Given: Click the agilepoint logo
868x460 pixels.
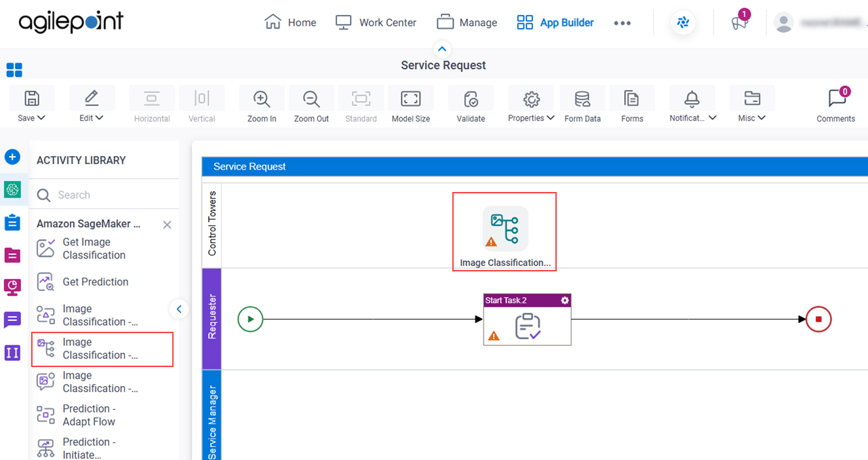Looking at the screenshot, I should pyautogui.click(x=71, y=22).
